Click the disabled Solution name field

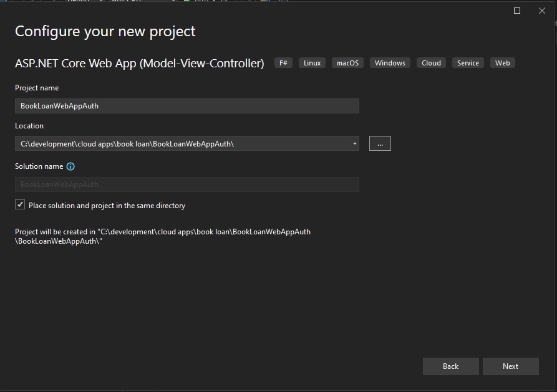[187, 184]
